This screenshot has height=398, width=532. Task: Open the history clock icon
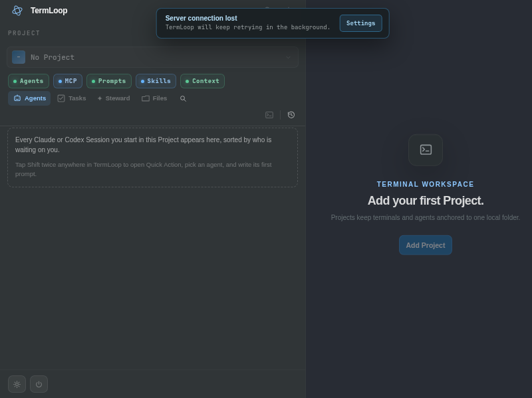[x=291, y=115]
